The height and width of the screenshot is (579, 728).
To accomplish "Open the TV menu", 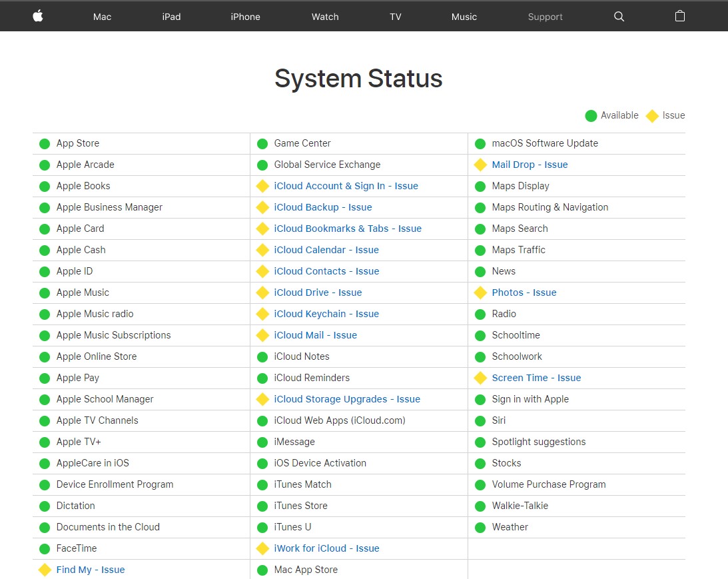I will click(395, 17).
